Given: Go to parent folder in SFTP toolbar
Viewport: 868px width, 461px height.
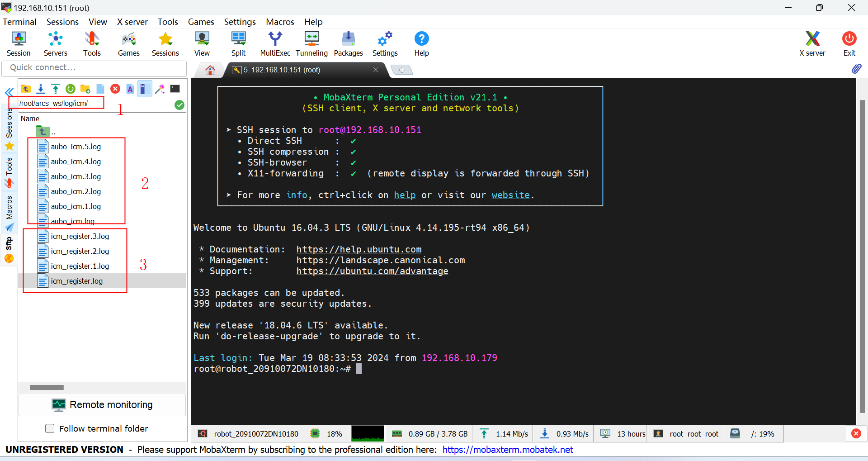Looking at the screenshot, I should pos(26,89).
